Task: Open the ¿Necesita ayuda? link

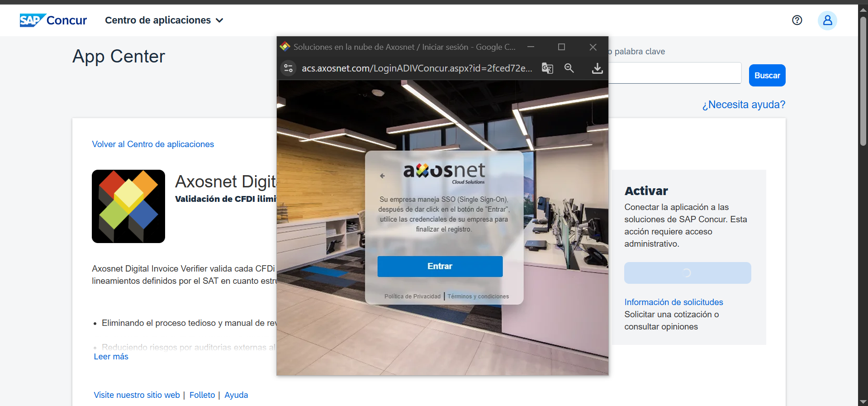Action: 743,105
